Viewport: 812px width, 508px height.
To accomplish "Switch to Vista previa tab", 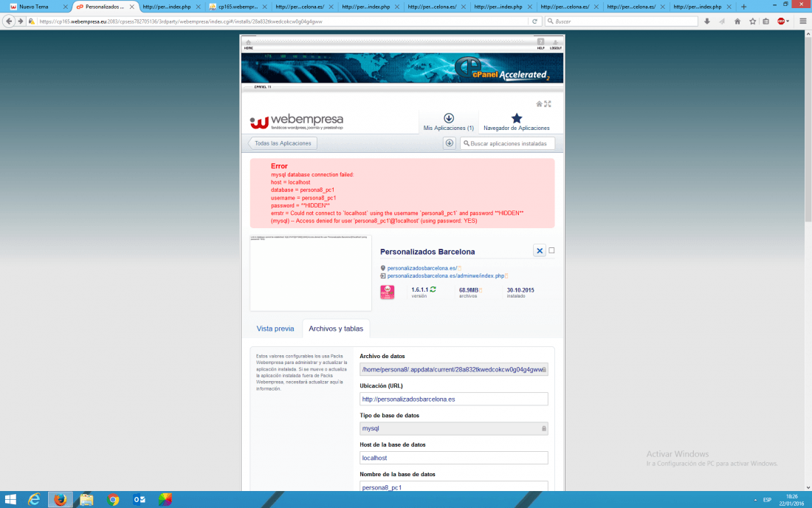I will 275,329.
